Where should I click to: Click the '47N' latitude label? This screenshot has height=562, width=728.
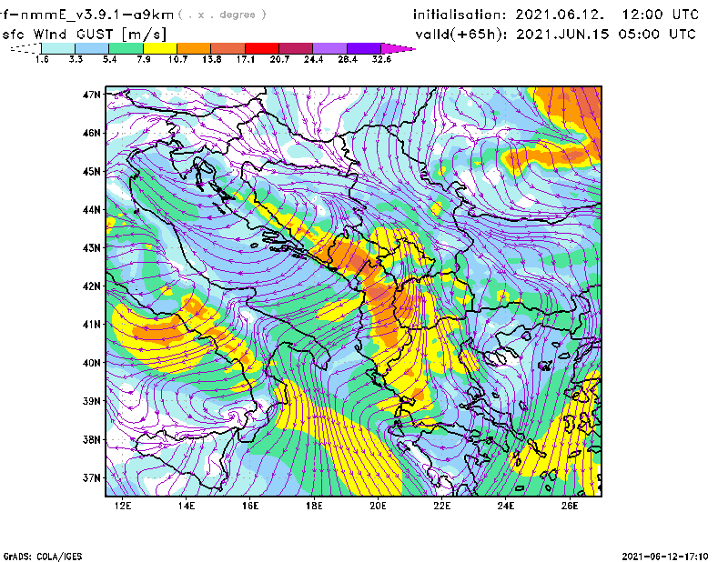click(x=92, y=95)
